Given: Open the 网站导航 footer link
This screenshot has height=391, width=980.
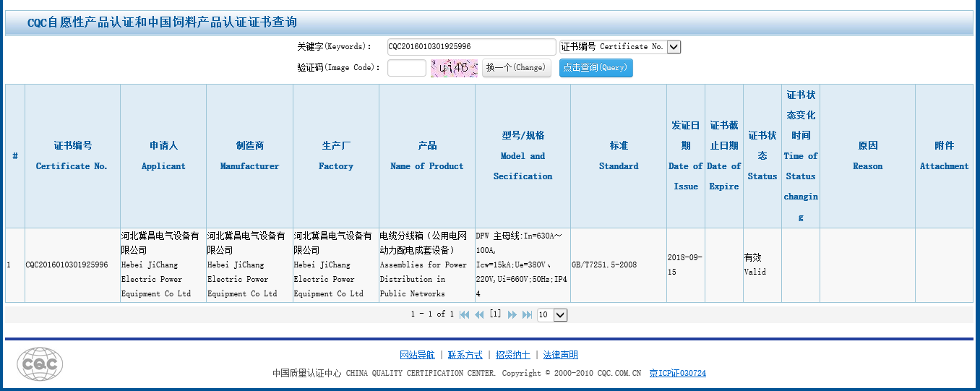Looking at the screenshot, I should [417, 355].
